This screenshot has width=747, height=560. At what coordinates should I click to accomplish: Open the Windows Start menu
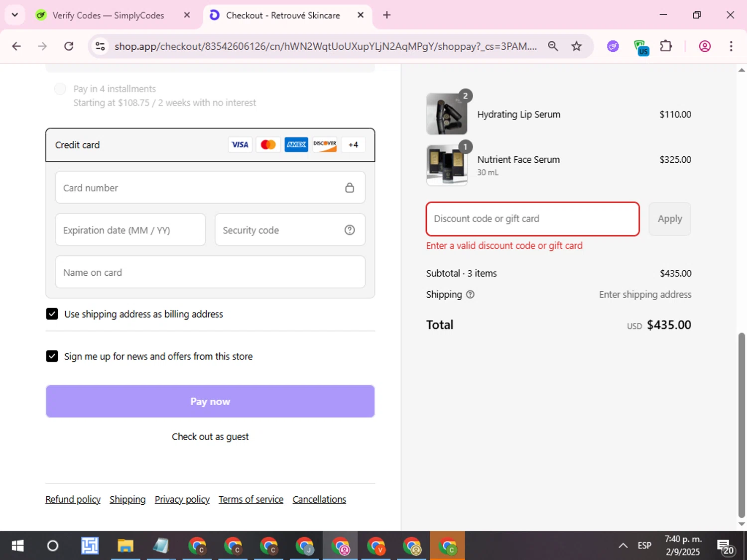pyautogui.click(x=17, y=546)
